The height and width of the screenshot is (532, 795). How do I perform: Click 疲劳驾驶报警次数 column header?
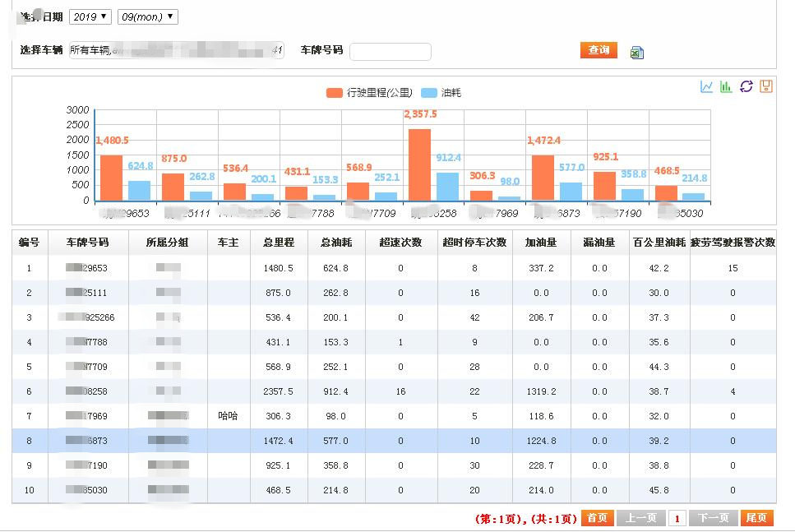[733, 243]
